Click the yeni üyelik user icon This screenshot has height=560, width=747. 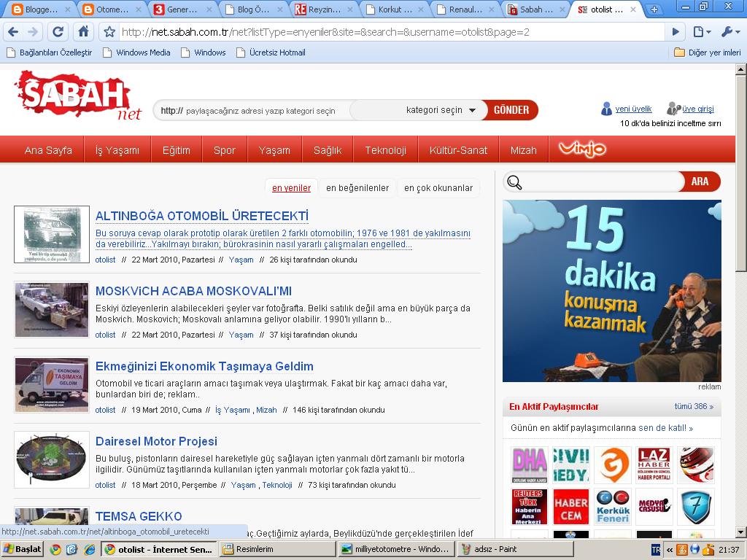tap(606, 109)
